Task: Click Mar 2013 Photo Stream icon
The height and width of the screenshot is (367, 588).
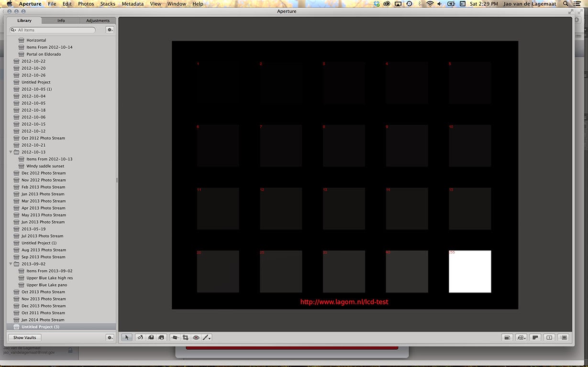Action: [16, 201]
